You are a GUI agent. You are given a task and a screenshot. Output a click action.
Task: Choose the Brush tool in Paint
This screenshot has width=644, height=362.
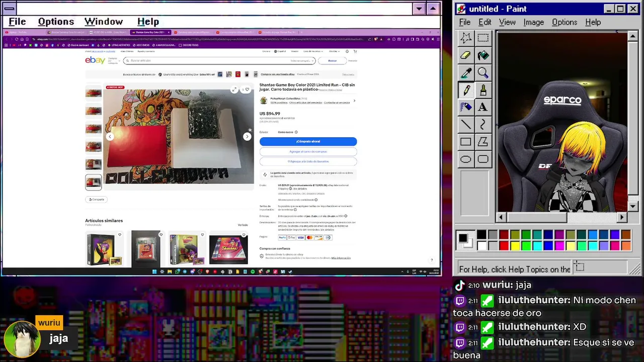tap(483, 90)
